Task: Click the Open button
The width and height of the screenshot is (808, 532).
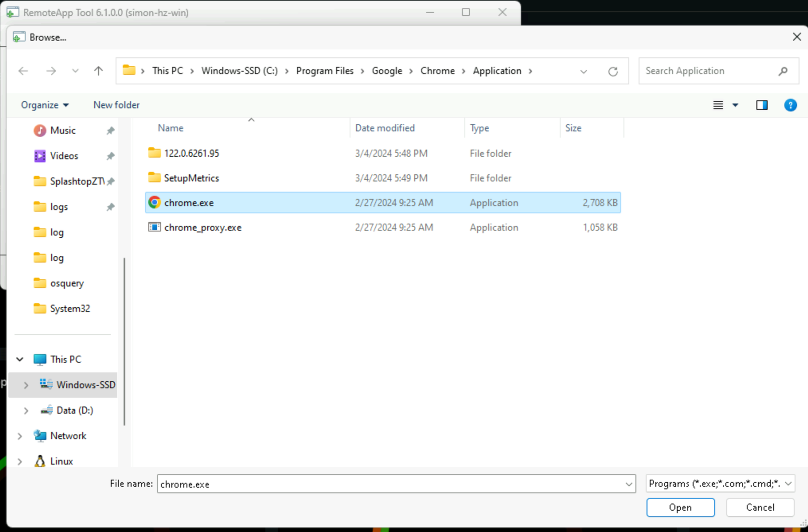Action: 680,507
